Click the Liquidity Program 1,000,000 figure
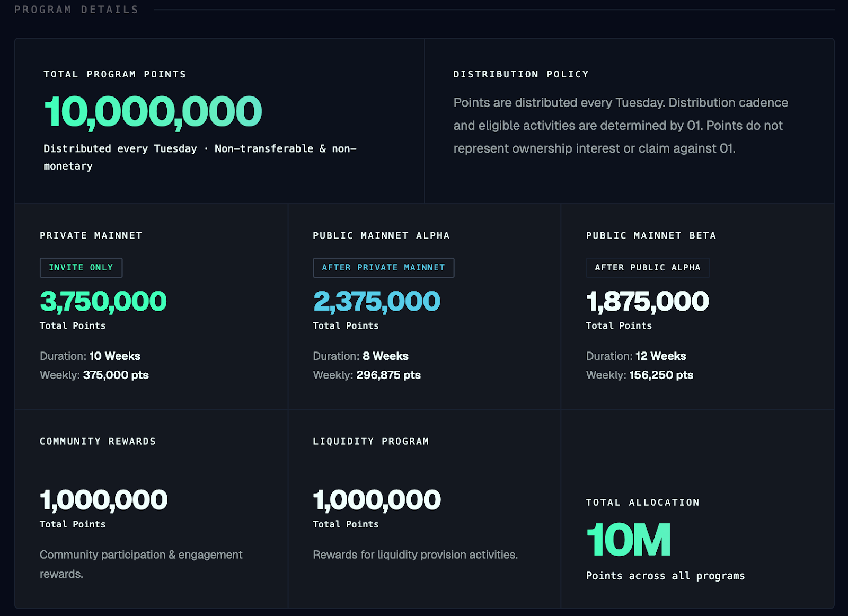 [x=377, y=500]
